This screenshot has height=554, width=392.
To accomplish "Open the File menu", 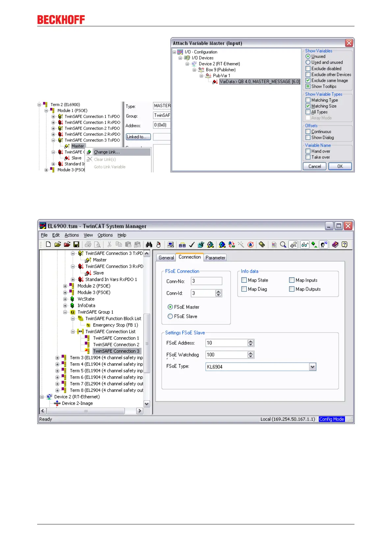I will pos(44,235).
